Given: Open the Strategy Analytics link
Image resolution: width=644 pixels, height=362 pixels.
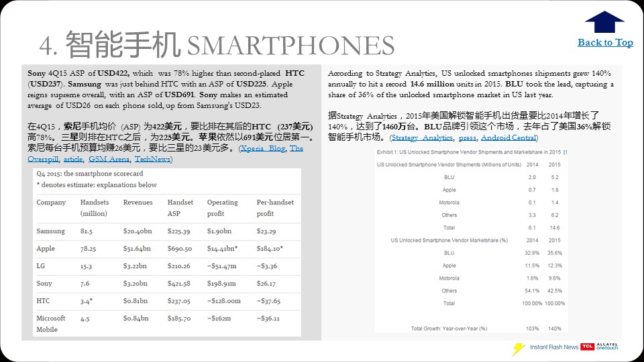Looking at the screenshot, I should coord(422,137).
